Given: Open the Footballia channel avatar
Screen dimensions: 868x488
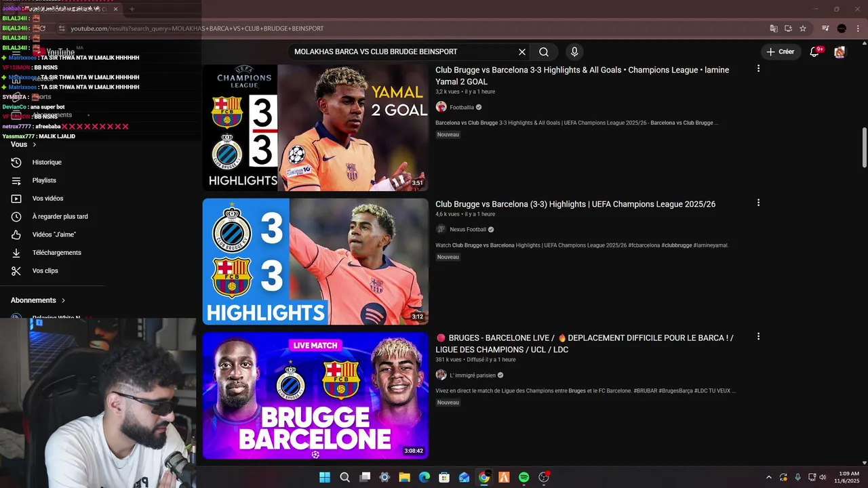Looking at the screenshot, I should pos(441,107).
